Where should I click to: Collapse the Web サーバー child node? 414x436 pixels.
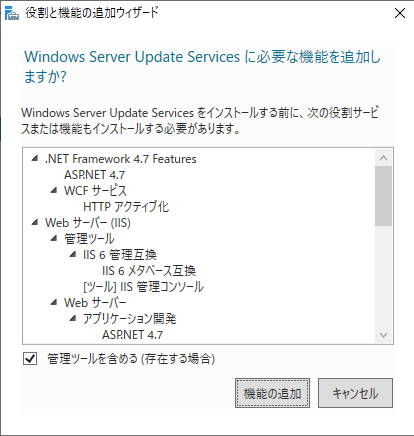[54, 302]
